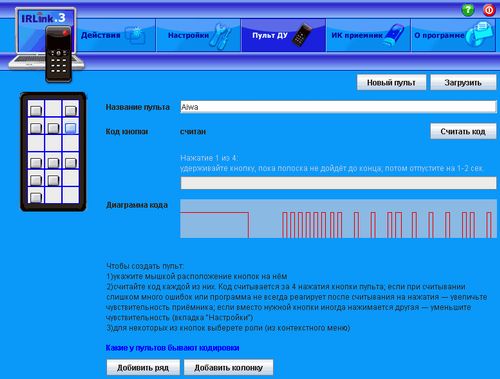Click the Название пульта text field

click(338, 107)
